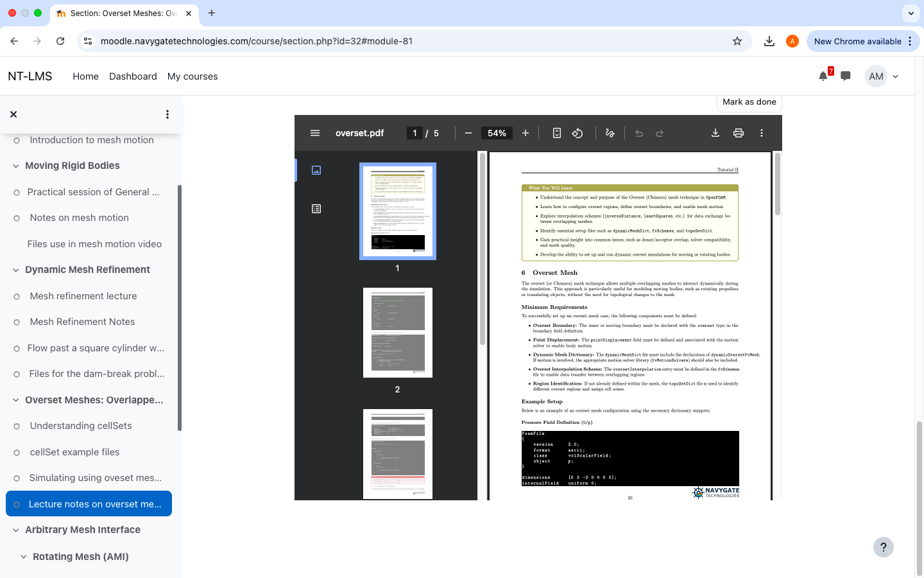Viewport: 924px width, 578px height.
Task: Open notifications via the bell icon
Action: pos(823,76)
